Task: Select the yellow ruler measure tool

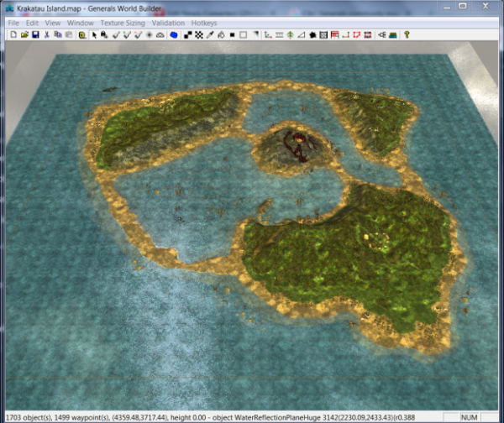Action: pos(82,34)
